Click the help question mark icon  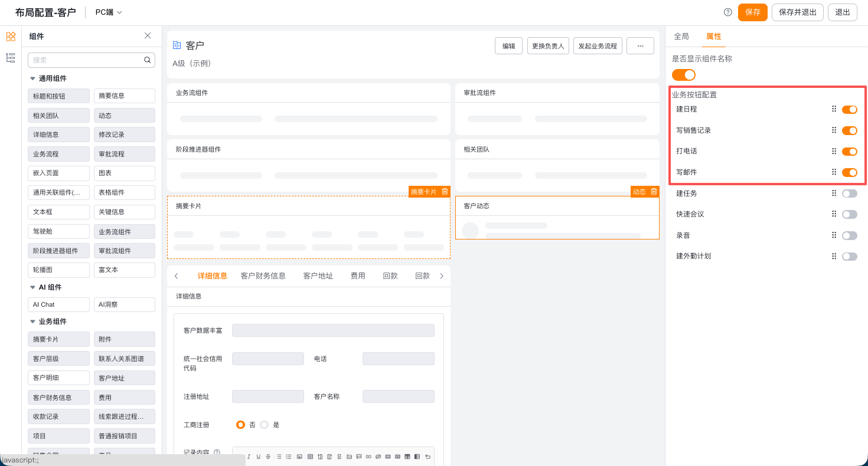(x=728, y=12)
